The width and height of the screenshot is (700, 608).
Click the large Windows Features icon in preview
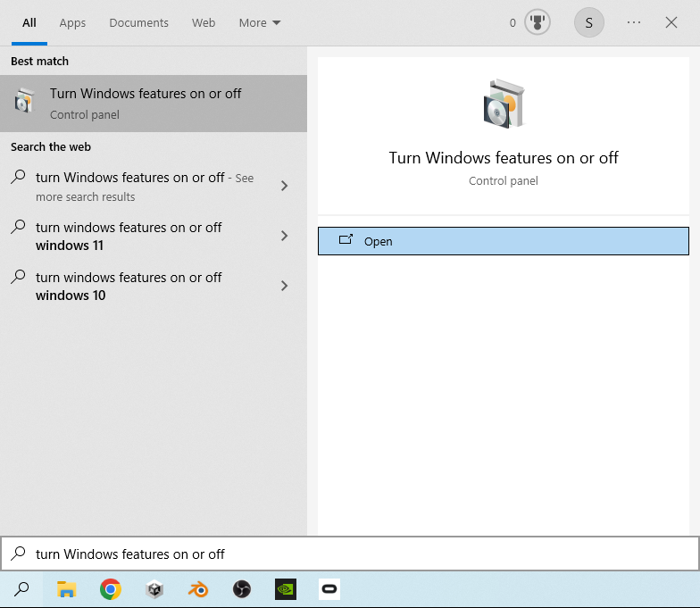[x=504, y=104]
